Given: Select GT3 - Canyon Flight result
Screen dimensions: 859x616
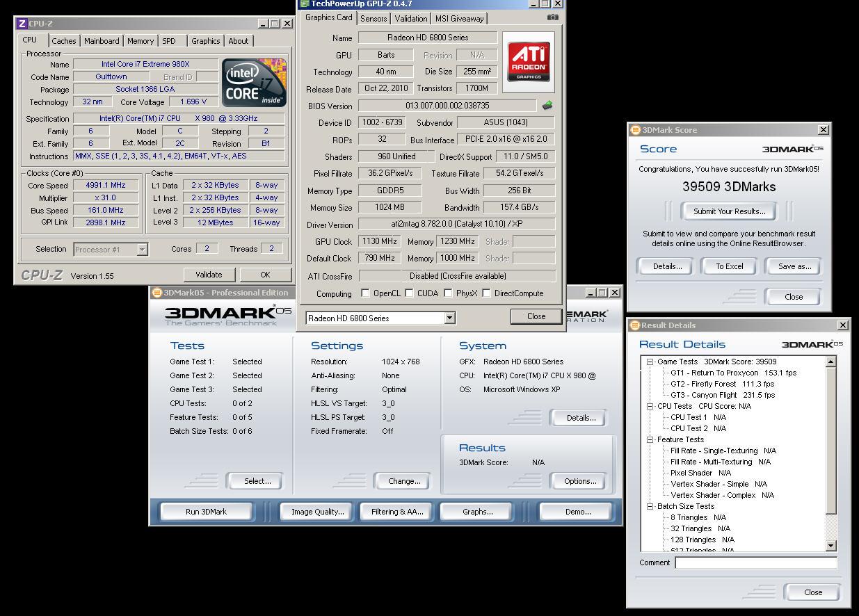Looking at the screenshot, I should coord(722,395).
